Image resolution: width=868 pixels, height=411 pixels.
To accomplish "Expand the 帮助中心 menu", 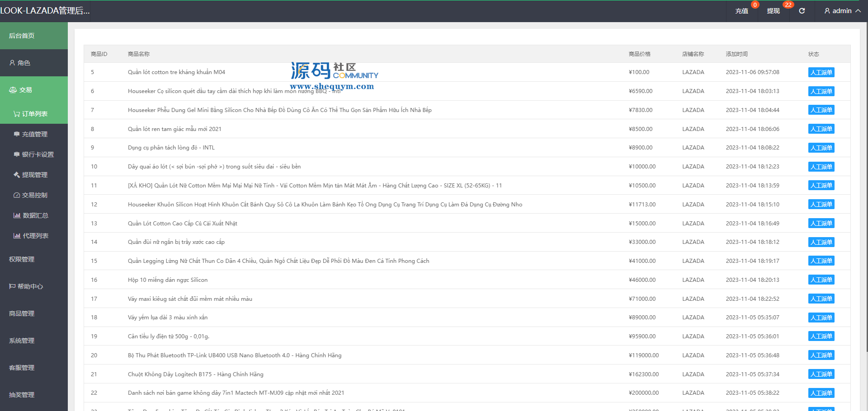I will (34, 286).
